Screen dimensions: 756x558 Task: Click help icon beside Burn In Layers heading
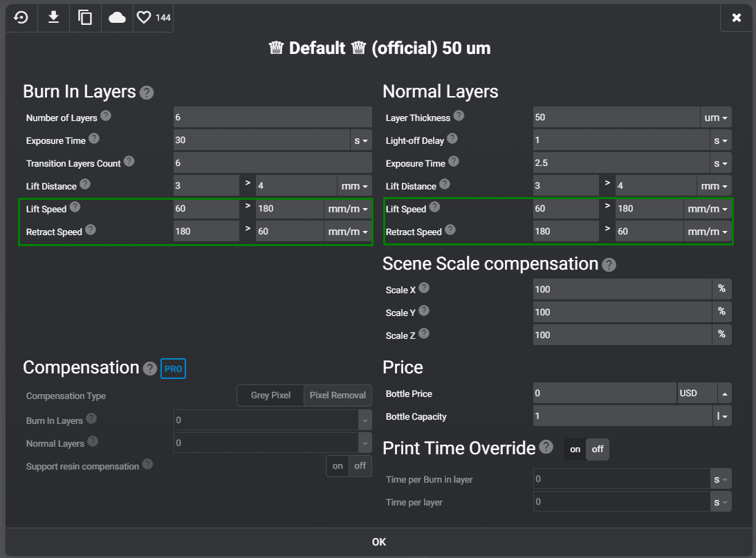pos(147,93)
